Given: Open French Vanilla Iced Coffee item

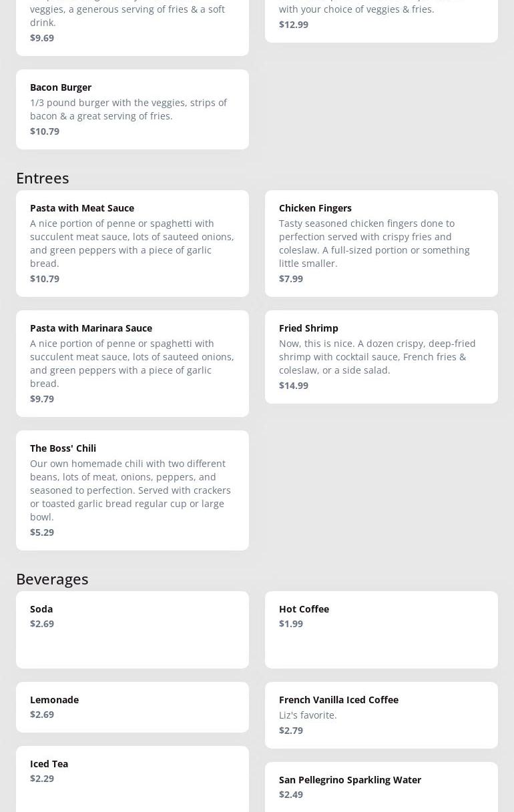Looking at the screenshot, I should pos(381,715).
